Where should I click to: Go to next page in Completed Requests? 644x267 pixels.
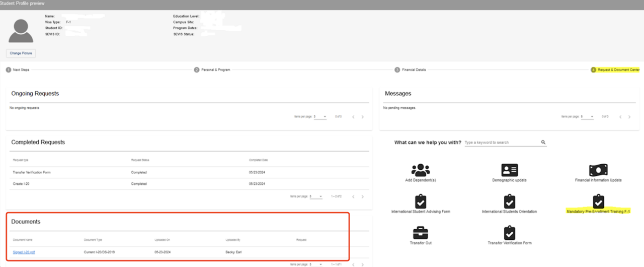tap(362, 196)
